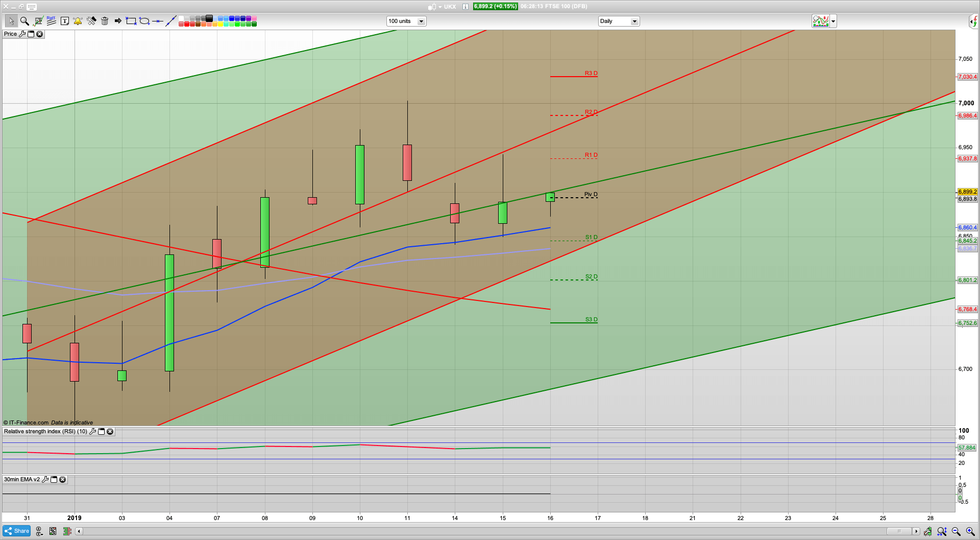Expand the chart style dropdown arrow

point(834,21)
